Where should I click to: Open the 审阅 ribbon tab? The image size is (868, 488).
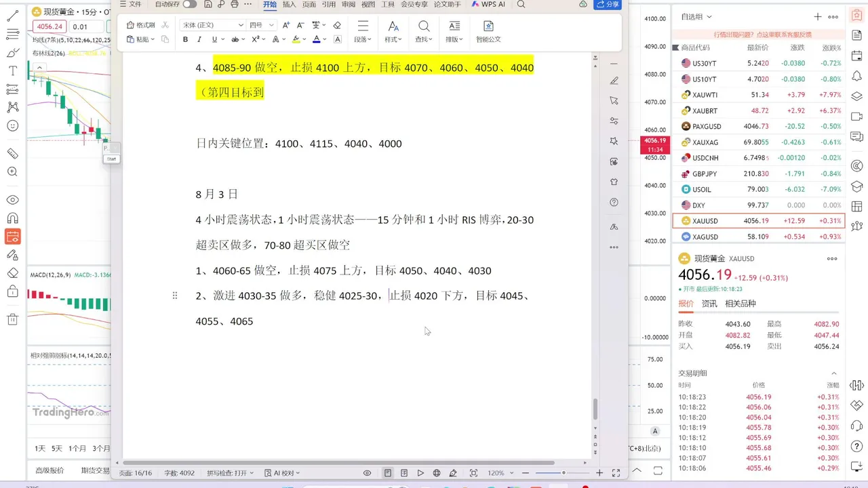click(x=349, y=4)
